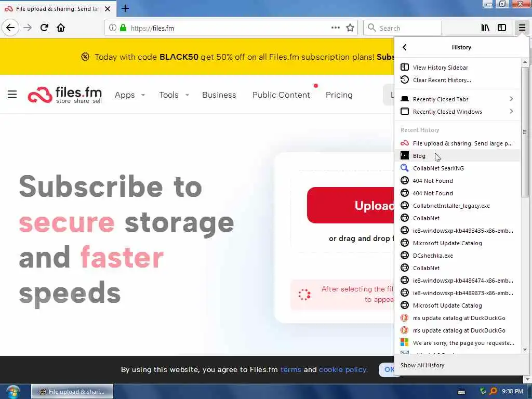Show site information icon in address bar

[112, 28]
